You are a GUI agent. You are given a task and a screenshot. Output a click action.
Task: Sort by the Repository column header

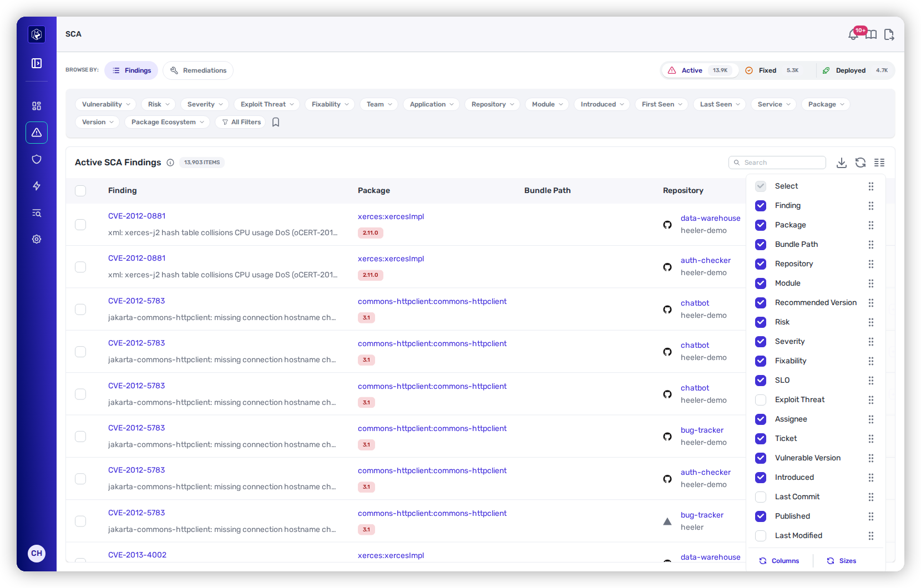(683, 190)
